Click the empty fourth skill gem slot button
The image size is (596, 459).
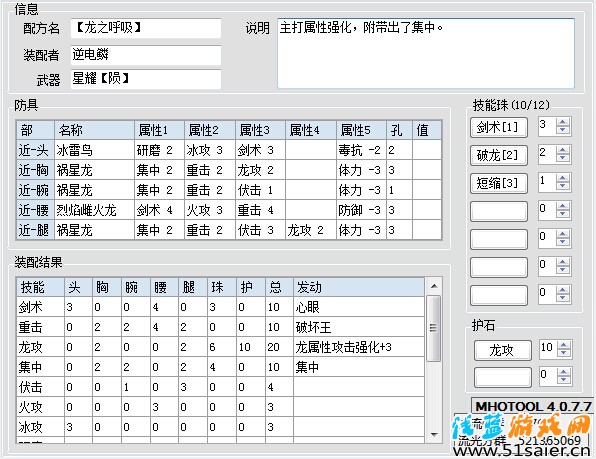pos(498,211)
